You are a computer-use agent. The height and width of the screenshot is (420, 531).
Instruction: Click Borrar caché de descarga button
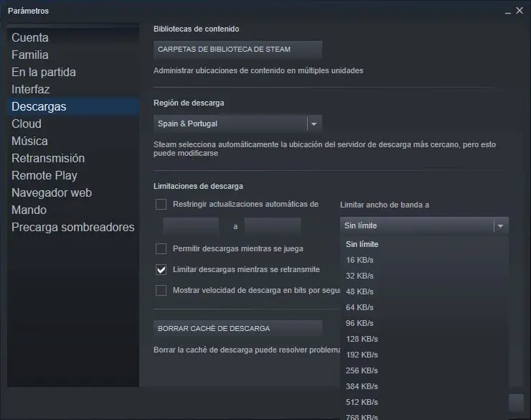[x=238, y=329]
